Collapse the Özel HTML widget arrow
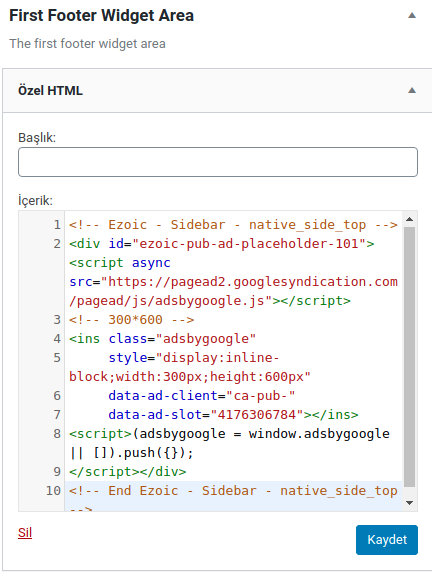 pos(412,90)
